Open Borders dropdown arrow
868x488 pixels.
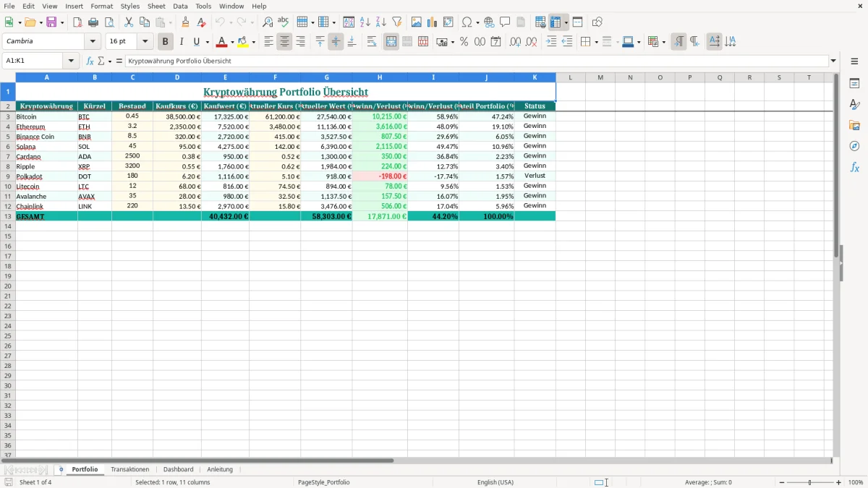(595, 42)
